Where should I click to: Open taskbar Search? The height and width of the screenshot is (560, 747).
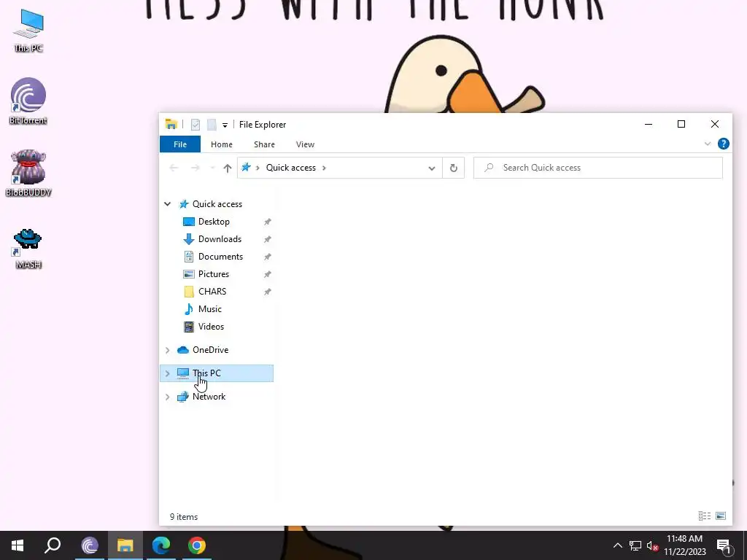pos(53,545)
